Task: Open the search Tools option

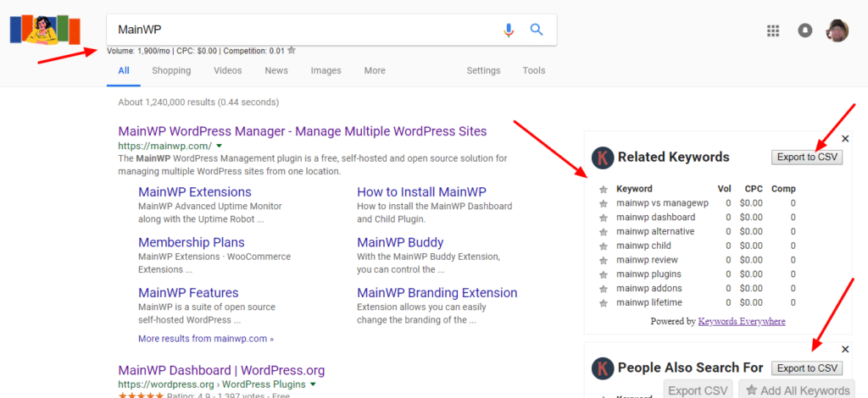Action: [x=534, y=71]
